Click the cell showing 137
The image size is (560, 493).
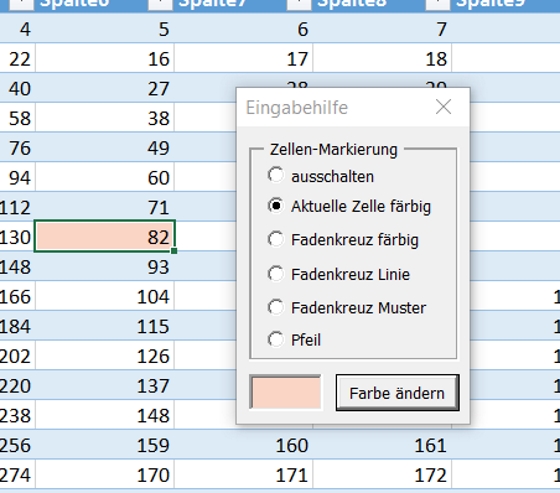pos(105,385)
